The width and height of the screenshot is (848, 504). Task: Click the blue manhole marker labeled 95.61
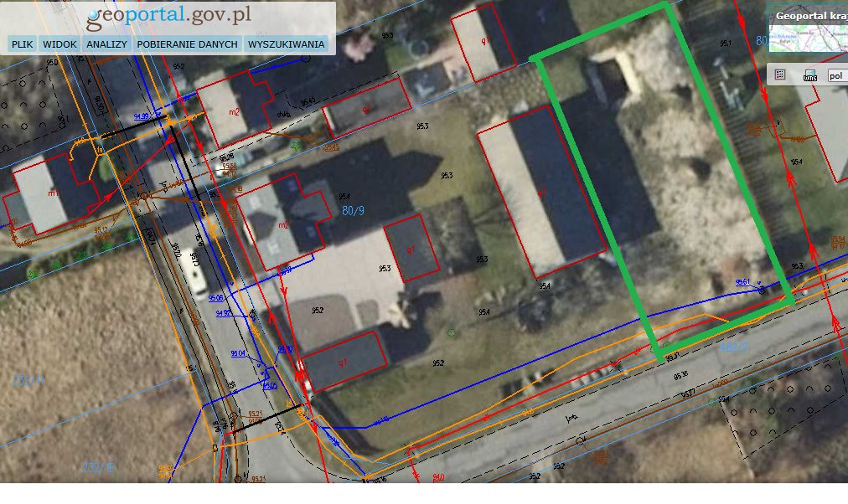pos(762,291)
